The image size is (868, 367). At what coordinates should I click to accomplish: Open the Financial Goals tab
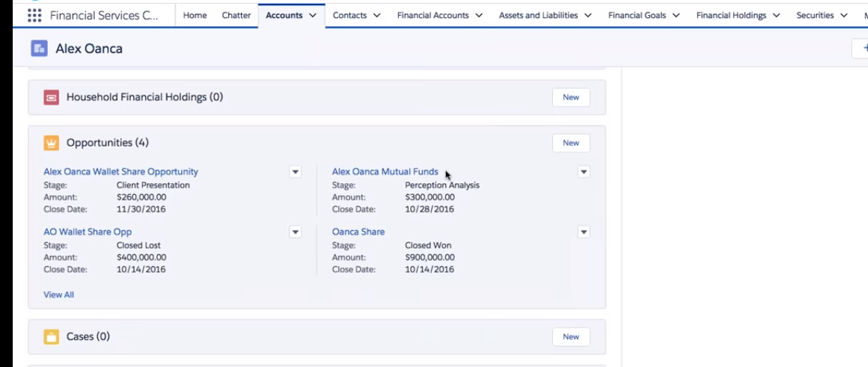pos(637,16)
